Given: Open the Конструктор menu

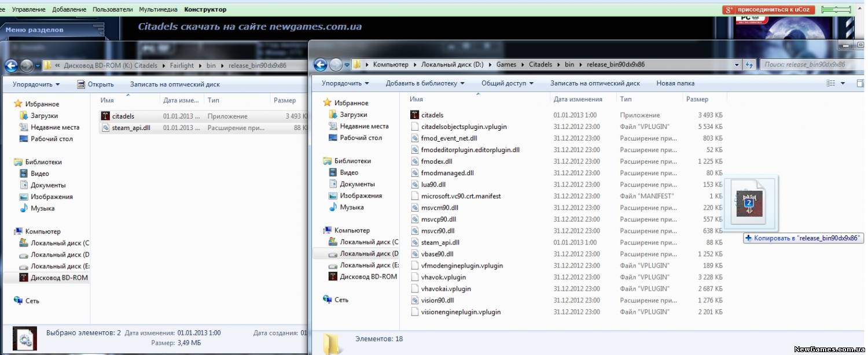Looking at the screenshot, I should click(205, 9).
